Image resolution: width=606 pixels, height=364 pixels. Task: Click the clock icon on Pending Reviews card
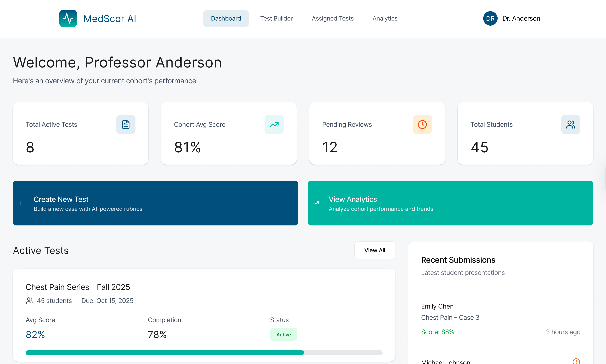(422, 124)
